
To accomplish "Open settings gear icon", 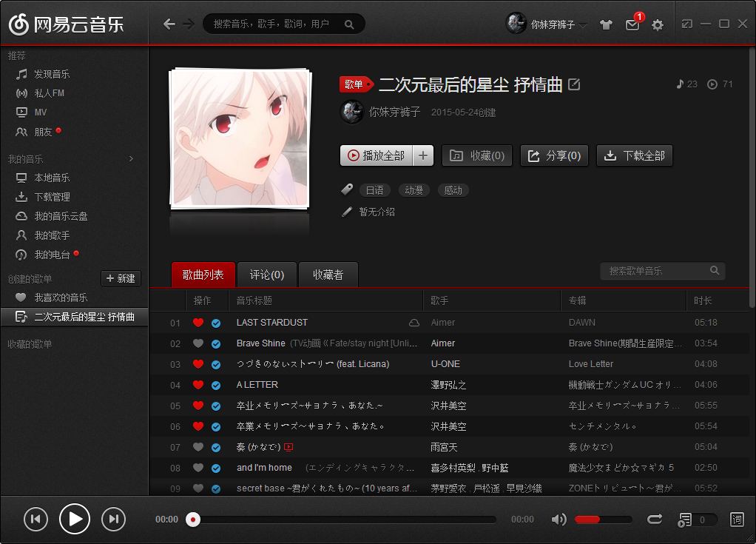I will coord(658,24).
